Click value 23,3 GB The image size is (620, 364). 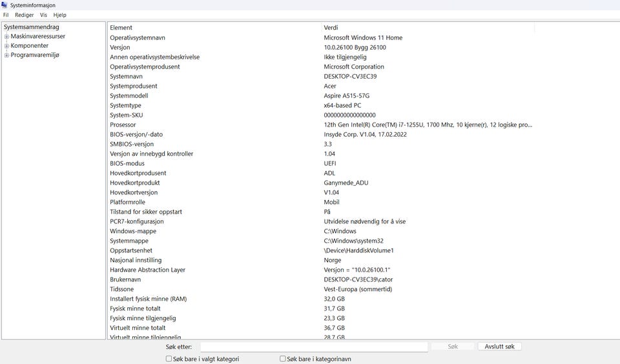pyautogui.click(x=334, y=319)
